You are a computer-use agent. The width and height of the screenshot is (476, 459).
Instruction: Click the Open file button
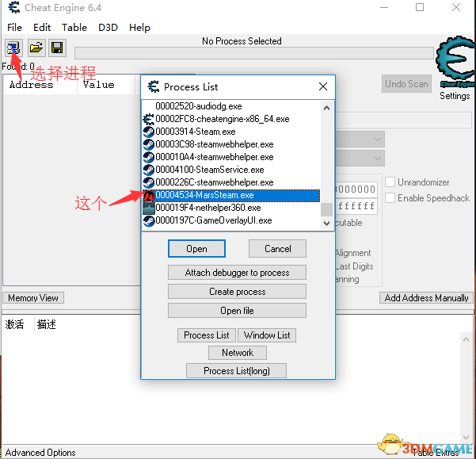(237, 311)
